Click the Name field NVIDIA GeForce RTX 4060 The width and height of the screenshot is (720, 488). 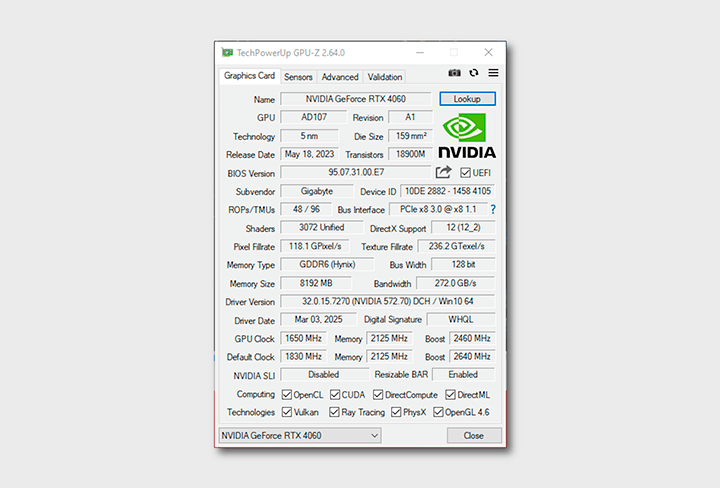click(x=356, y=99)
